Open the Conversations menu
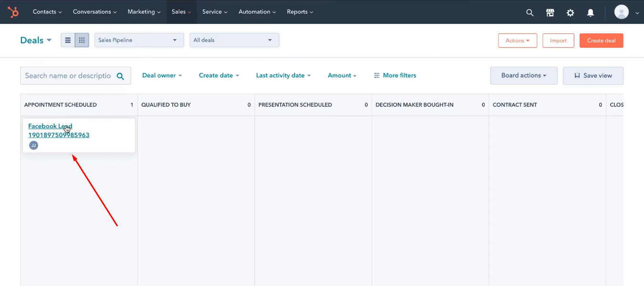Viewport: 644px width, 286px height. (x=95, y=12)
